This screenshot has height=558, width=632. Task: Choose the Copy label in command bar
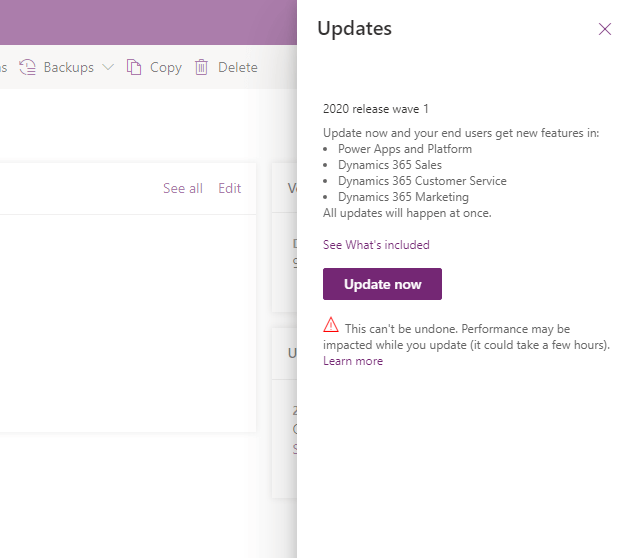tap(166, 67)
